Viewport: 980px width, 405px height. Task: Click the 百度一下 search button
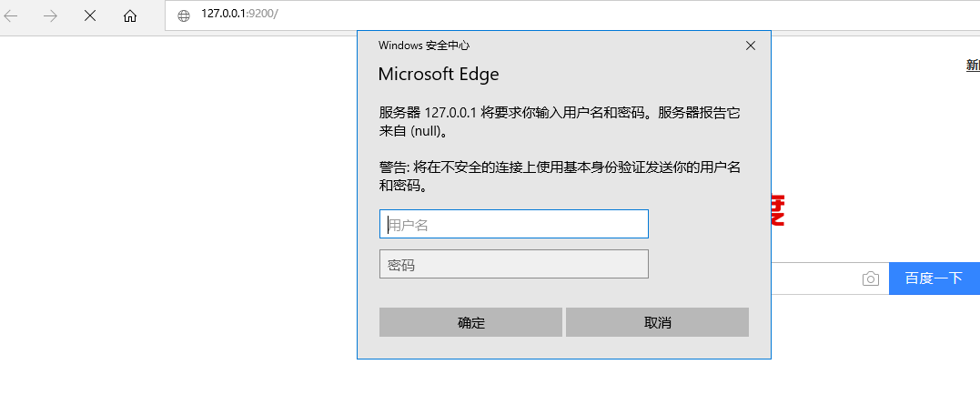coord(934,278)
